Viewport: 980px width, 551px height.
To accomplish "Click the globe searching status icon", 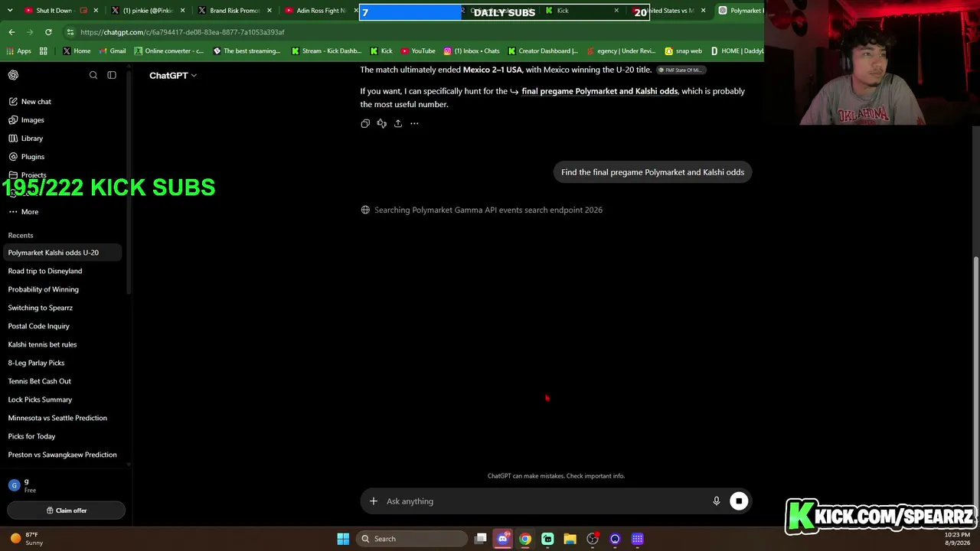I will [365, 210].
